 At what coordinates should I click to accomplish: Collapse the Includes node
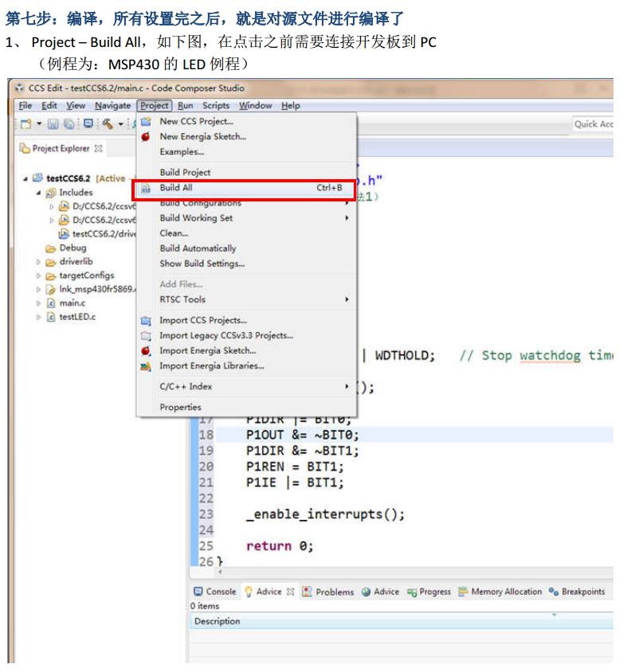(38, 193)
